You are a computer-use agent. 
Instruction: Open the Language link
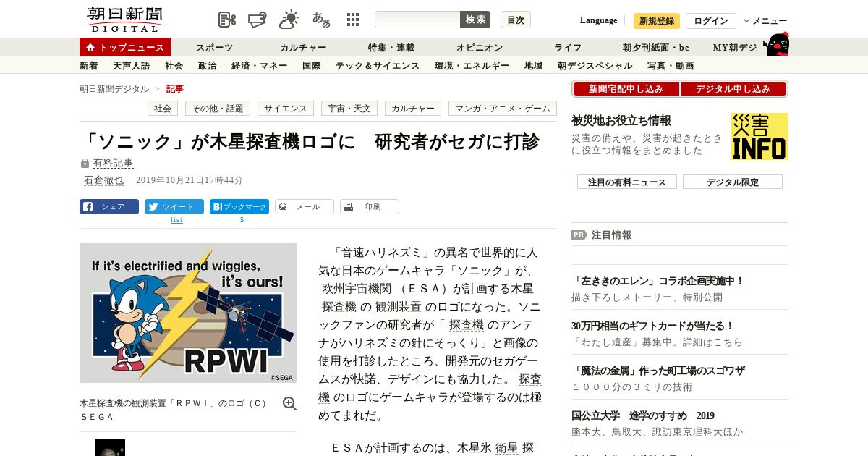click(598, 20)
